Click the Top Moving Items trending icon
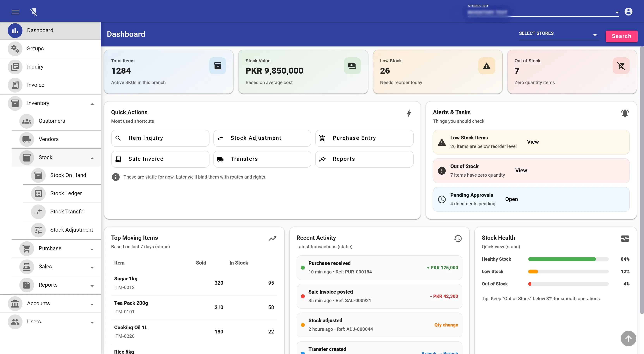Viewport: 644px width, 354px height. [272, 239]
